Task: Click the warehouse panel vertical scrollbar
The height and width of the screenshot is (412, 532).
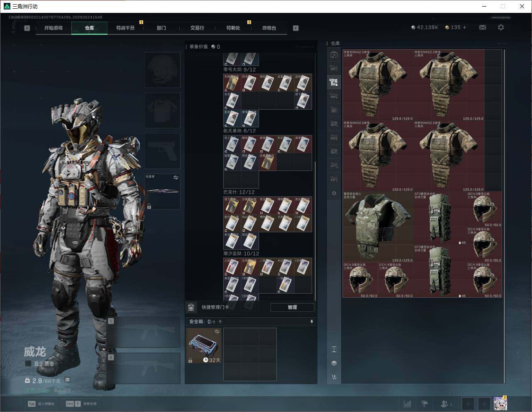Action: tap(504, 216)
